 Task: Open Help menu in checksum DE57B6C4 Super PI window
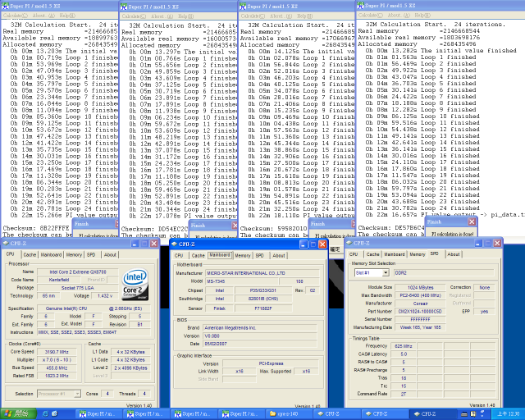pyautogui.click(x=422, y=15)
